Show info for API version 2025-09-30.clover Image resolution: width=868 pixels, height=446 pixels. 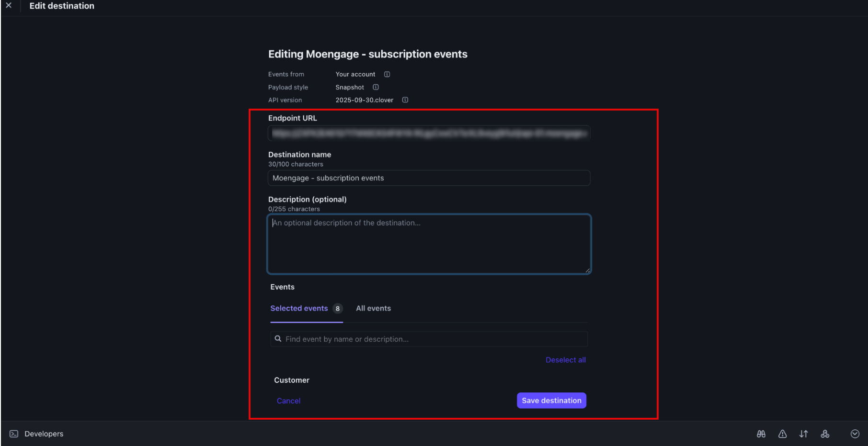405,100
